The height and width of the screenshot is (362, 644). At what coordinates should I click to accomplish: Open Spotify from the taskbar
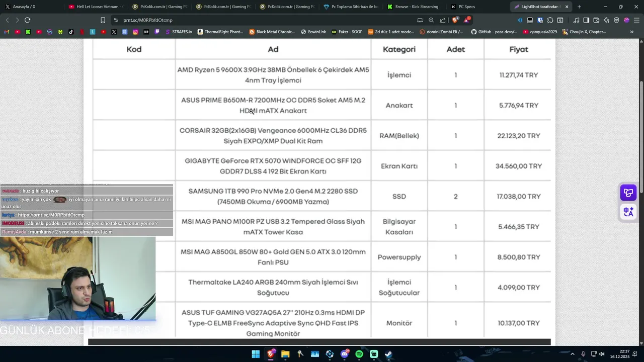pos(359,354)
